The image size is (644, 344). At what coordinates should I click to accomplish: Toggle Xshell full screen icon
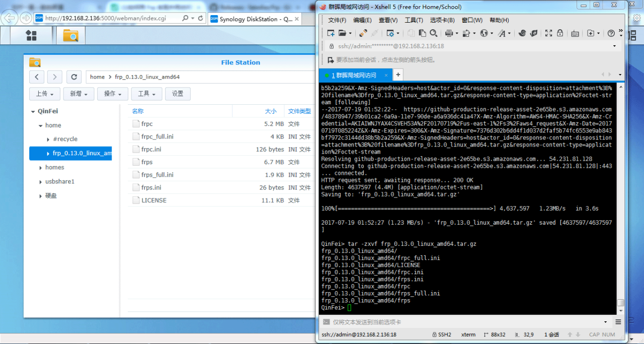(549, 33)
